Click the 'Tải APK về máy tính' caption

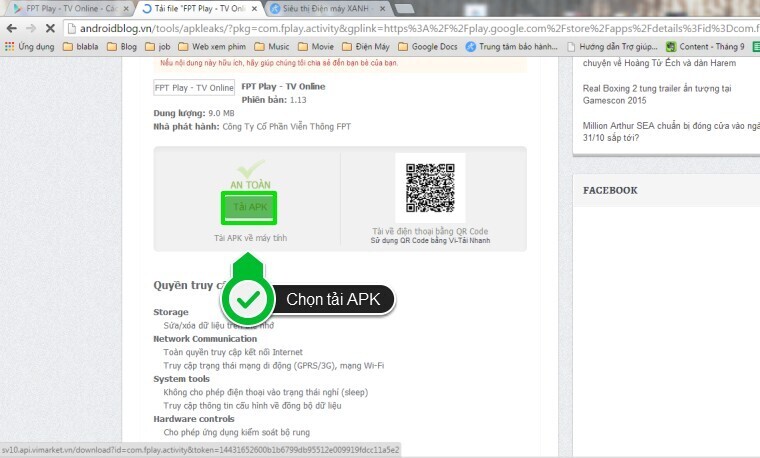coord(251,238)
